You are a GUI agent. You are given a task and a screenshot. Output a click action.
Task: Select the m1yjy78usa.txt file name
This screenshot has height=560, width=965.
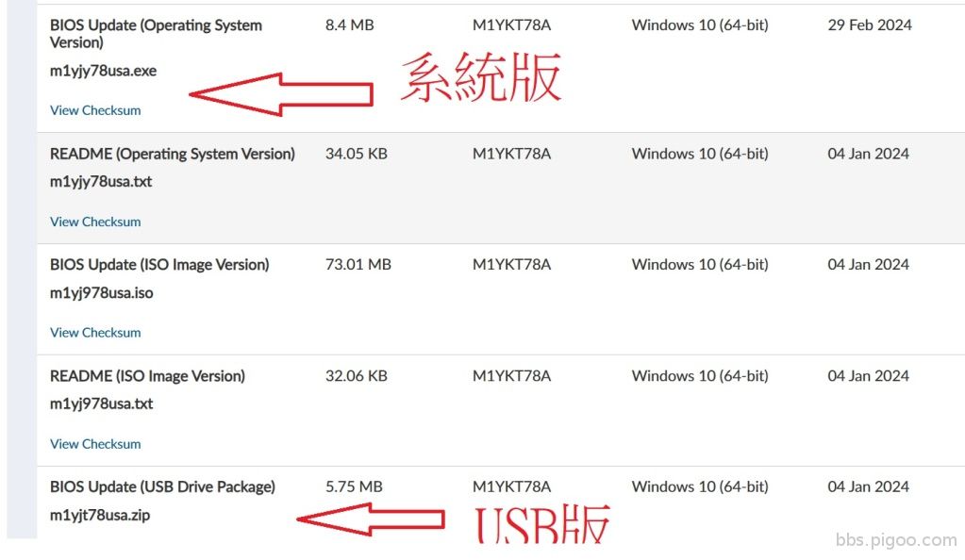click(x=101, y=182)
